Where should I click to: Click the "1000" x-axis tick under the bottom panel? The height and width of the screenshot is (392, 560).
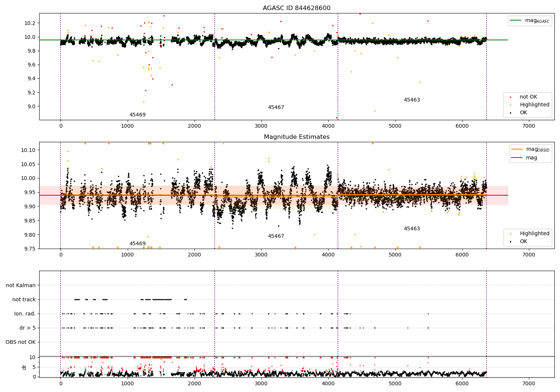point(128,383)
